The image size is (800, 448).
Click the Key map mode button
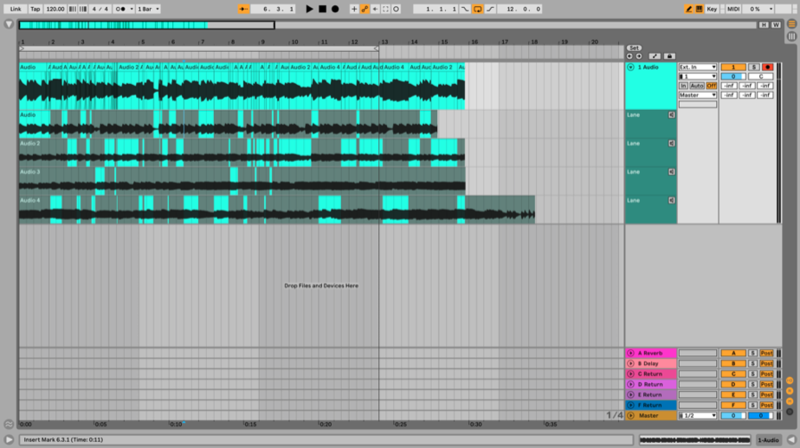711,9
